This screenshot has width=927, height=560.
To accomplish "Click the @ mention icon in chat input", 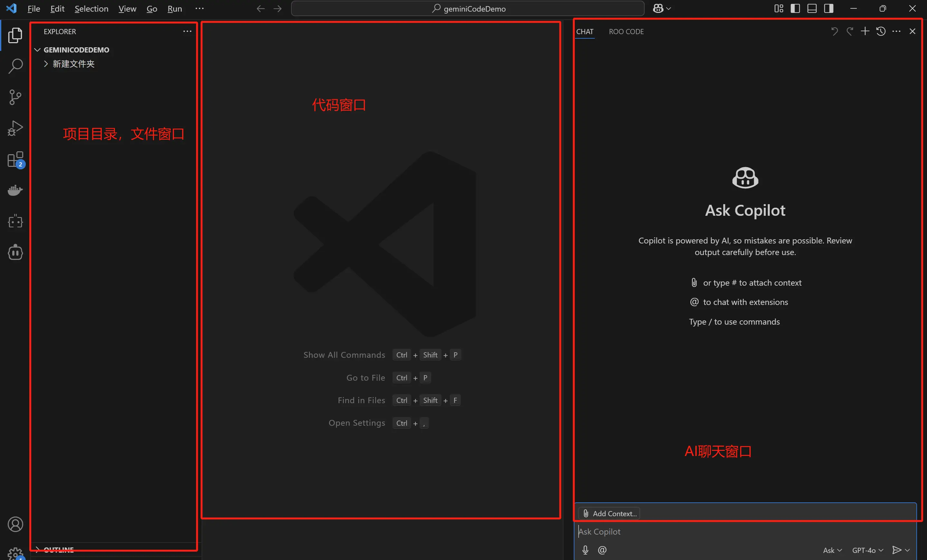I will click(x=602, y=550).
